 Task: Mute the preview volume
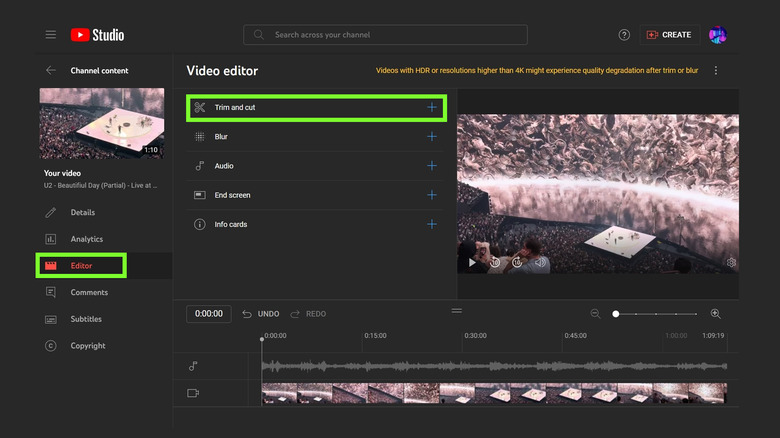tap(540, 262)
